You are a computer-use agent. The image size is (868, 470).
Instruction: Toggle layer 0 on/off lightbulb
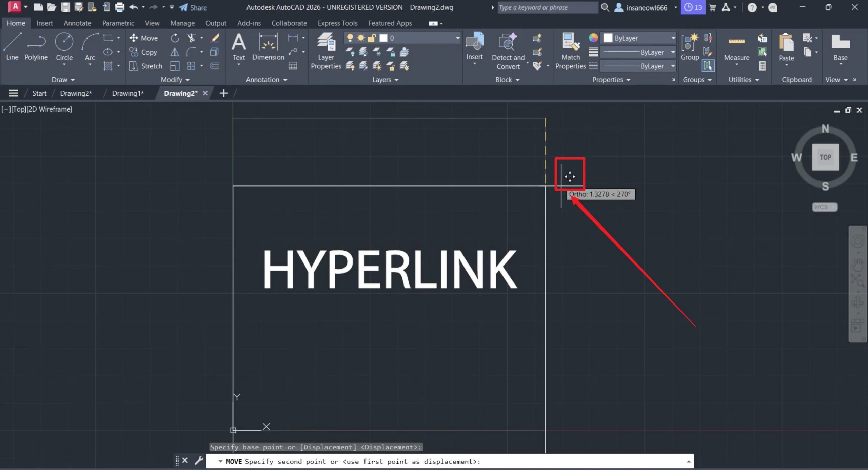350,38
